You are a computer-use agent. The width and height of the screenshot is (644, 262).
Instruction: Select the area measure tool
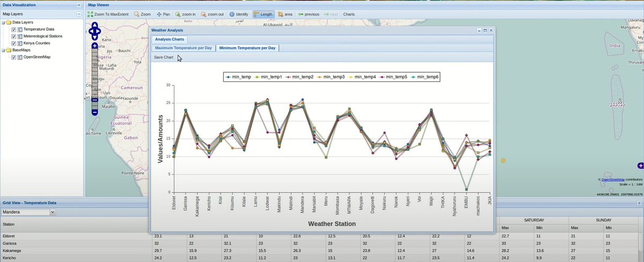click(x=286, y=14)
